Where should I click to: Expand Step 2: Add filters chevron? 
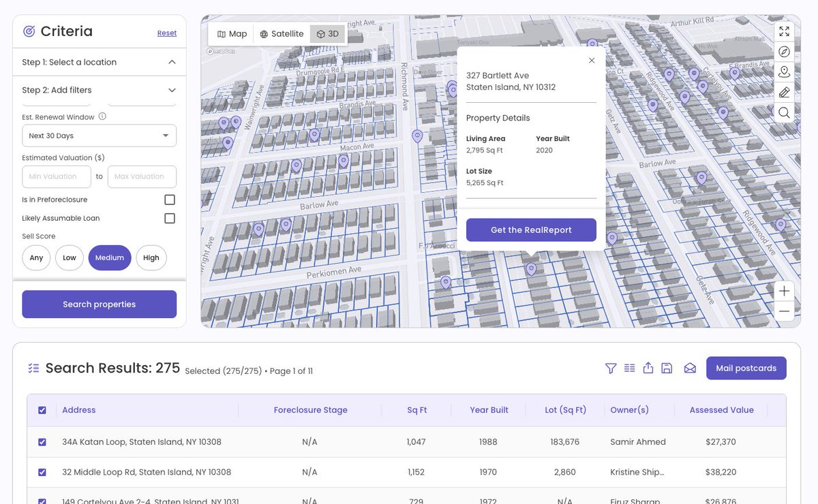click(x=172, y=90)
